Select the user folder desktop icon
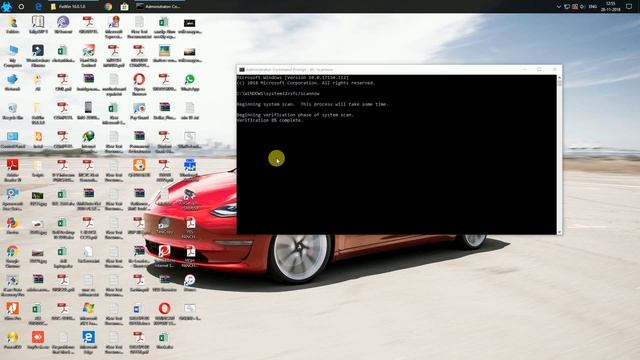Image resolution: width=640 pixels, height=360 pixels. pyautogui.click(x=13, y=25)
